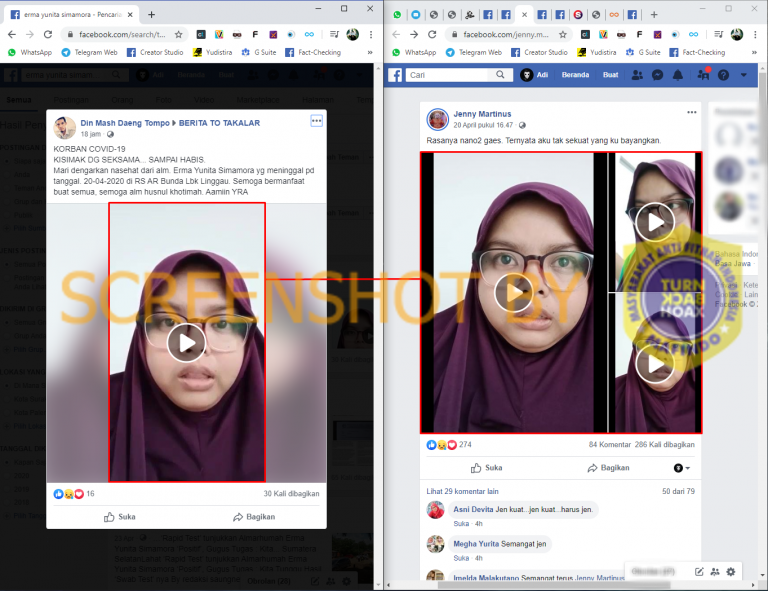Viewport: 768px width, 591px height.
Task: Open the Yudistira bookmark in the right window
Action: pyautogui.click(x=597, y=52)
